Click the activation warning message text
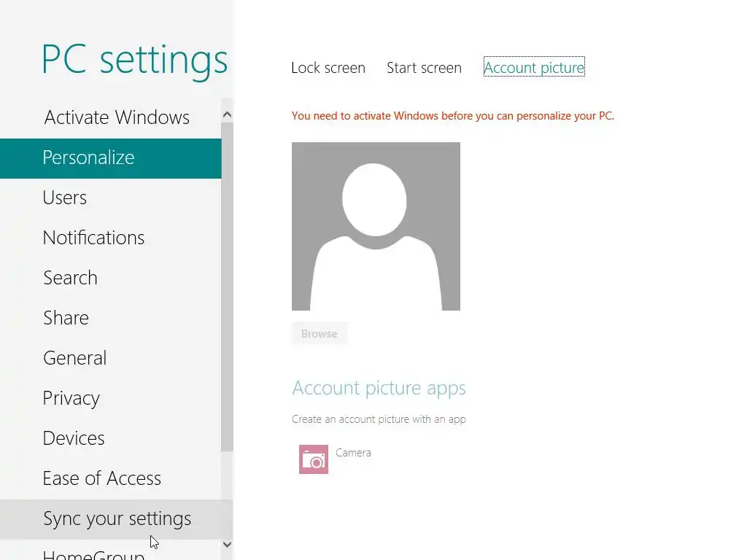The height and width of the screenshot is (560, 747). coord(452,116)
